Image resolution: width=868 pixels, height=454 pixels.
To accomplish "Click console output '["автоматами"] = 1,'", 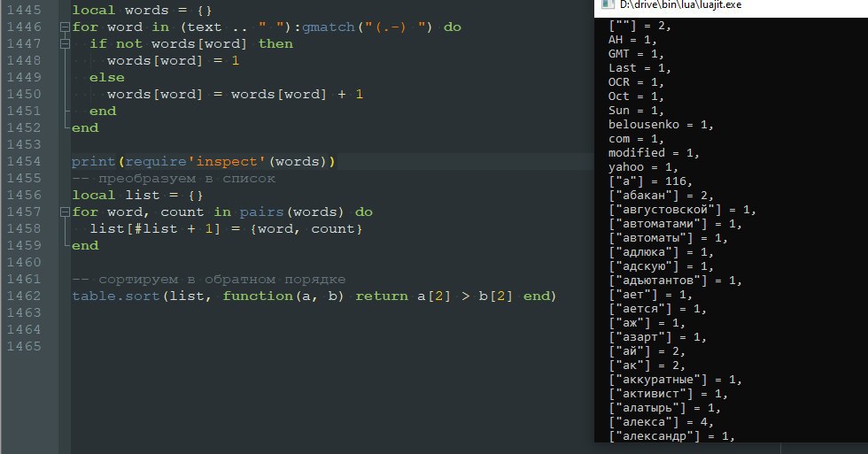I will pos(675,224).
